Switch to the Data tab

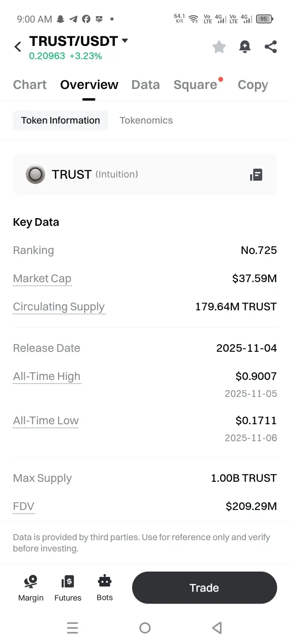pyautogui.click(x=145, y=85)
